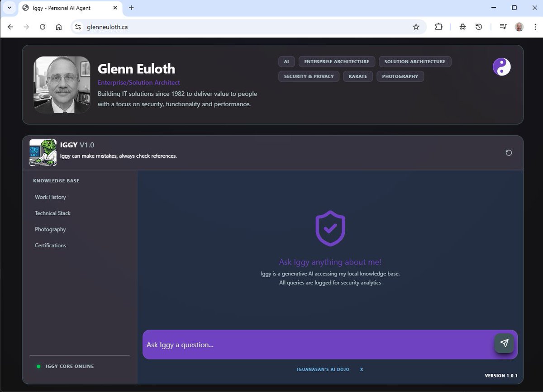Click the Knowledge Base heading
543x392 pixels.
[x=56, y=181]
